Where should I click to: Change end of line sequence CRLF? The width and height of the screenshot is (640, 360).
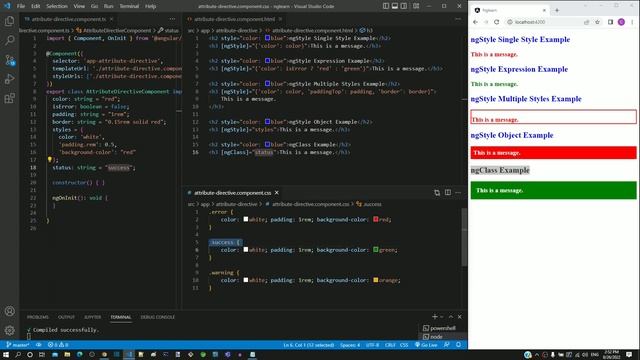click(x=390, y=345)
